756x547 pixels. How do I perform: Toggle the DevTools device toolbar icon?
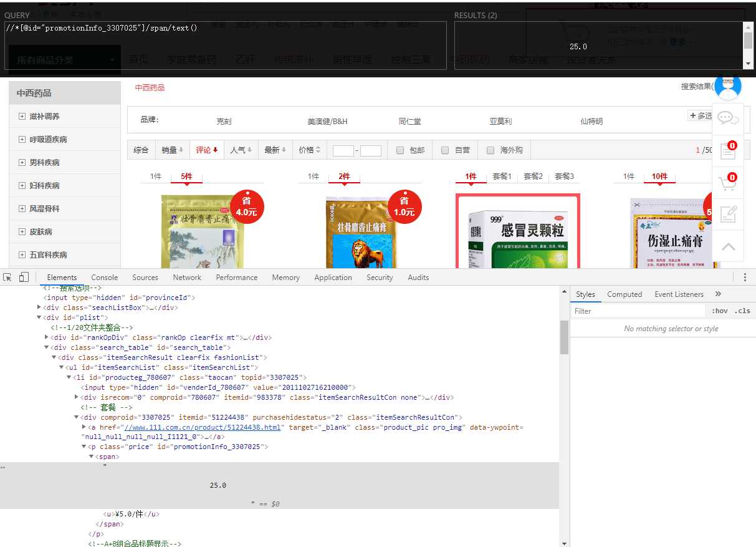(24, 278)
